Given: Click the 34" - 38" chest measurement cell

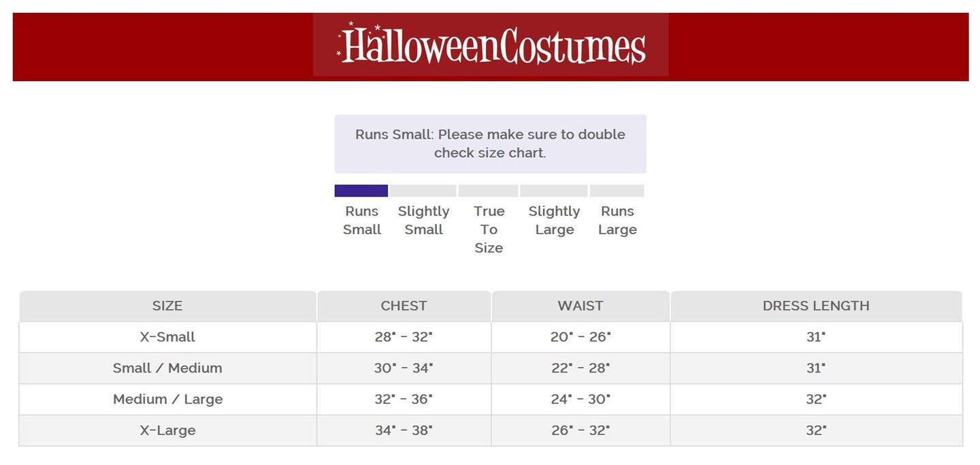Looking at the screenshot, I should click(x=404, y=431).
